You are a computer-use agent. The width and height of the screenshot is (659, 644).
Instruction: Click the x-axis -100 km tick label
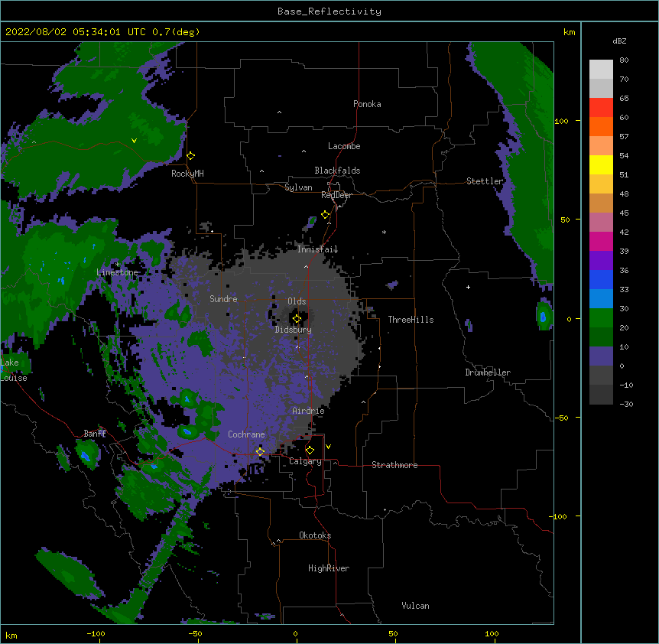(96, 633)
